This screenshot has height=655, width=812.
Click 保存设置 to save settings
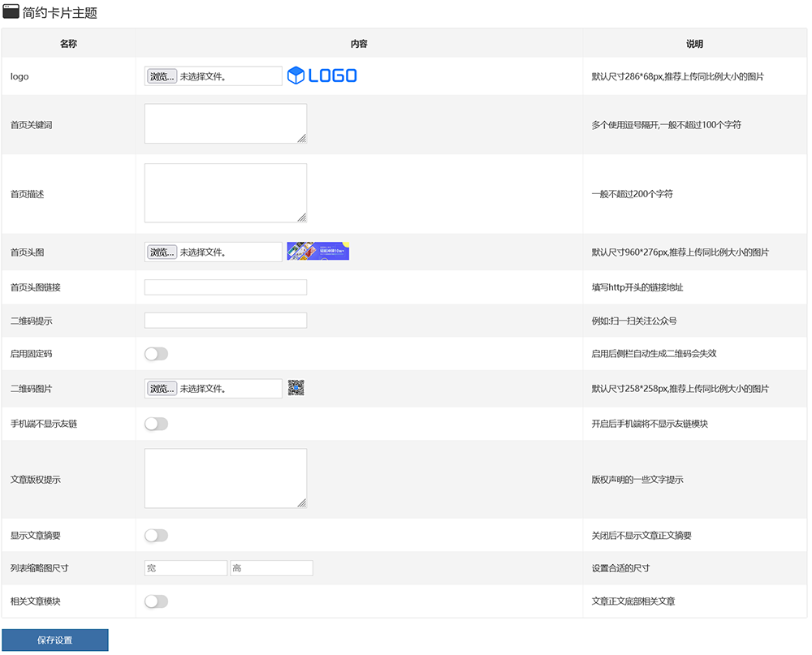pos(54,640)
